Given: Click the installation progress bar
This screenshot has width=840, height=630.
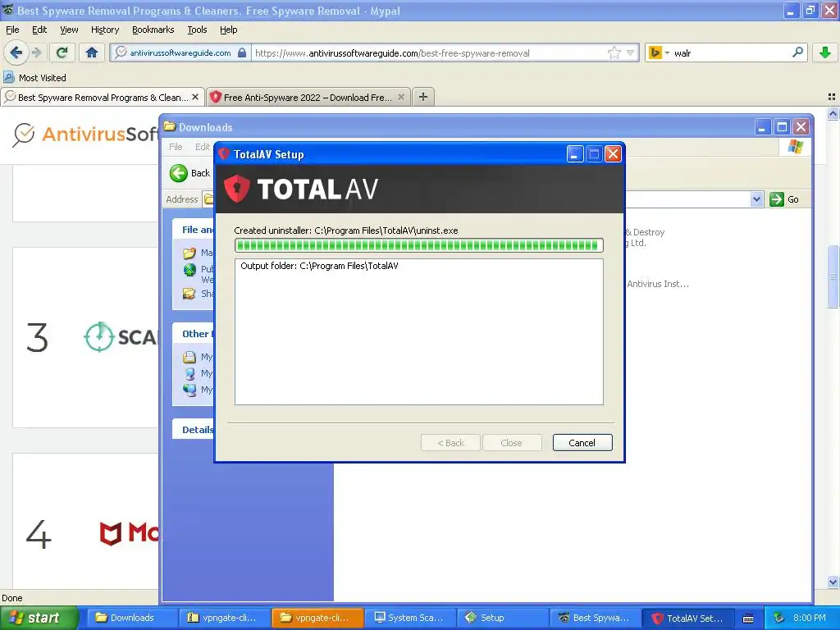Looking at the screenshot, I should [x=419, y=245].
